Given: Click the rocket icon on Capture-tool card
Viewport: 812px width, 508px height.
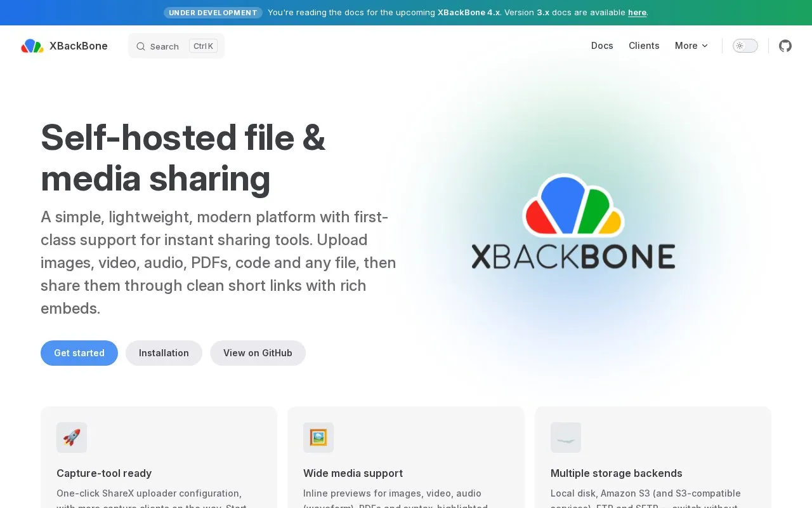Looking at the screenshot, I should [x=72, y=438].
